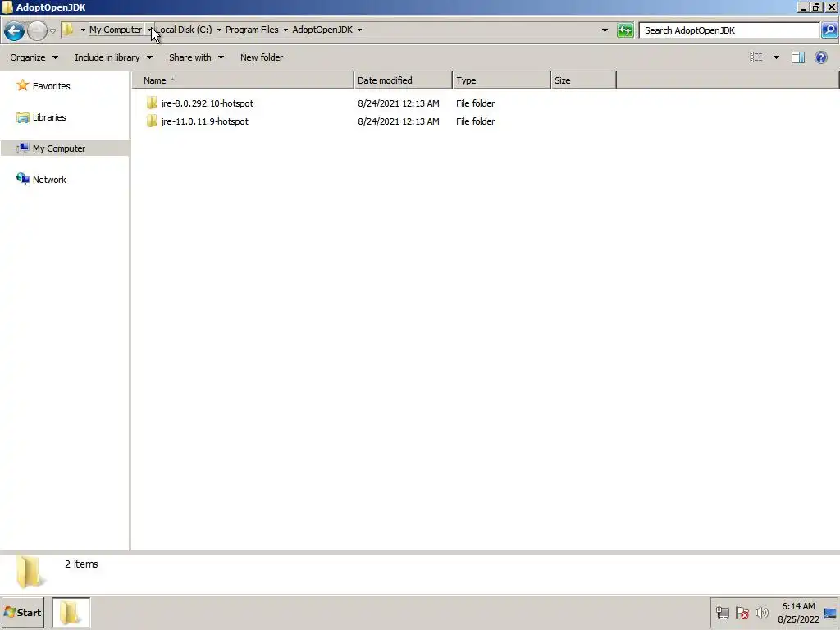Go to Local Disk (C:) breadcrumb

(x=184, y=30)
